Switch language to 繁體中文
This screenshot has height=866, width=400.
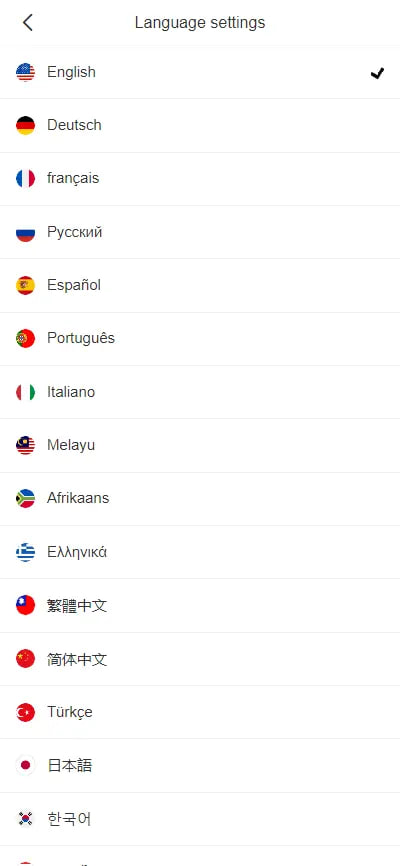click(x=200, y=605)
